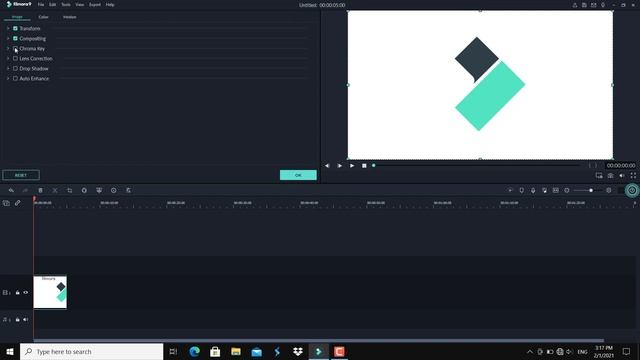Click the preview playback progress bar

coord(478,165)
